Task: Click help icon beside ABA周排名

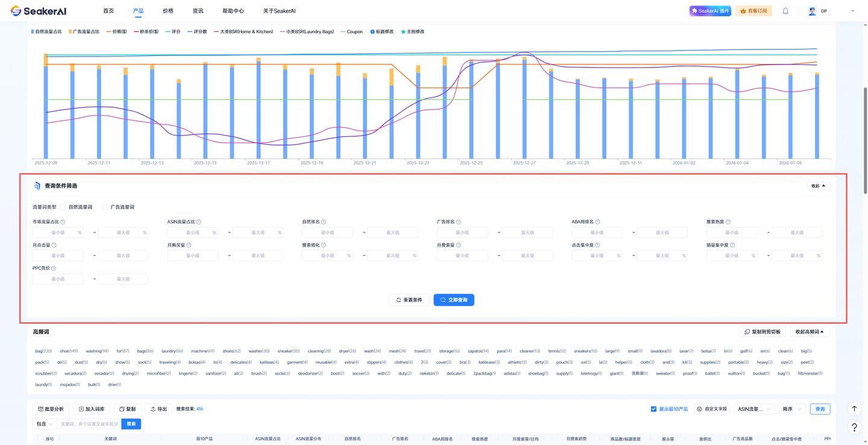Action: (x=597, y=222)
